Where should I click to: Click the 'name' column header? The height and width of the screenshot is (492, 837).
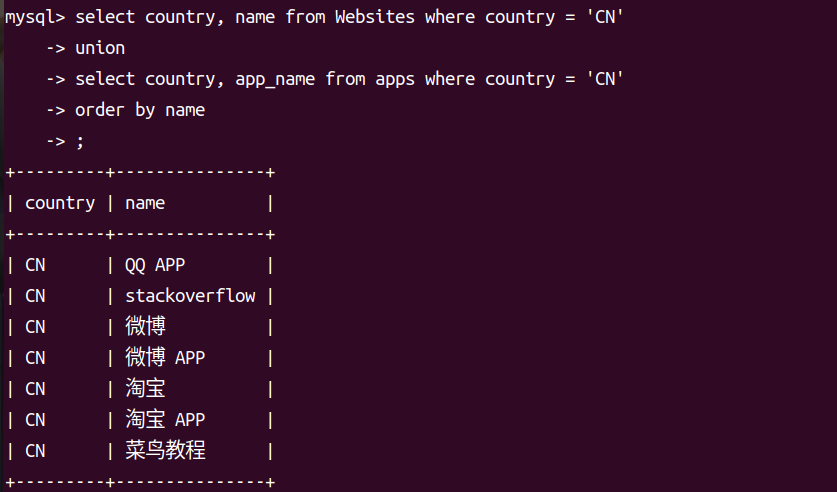[145, 203]
